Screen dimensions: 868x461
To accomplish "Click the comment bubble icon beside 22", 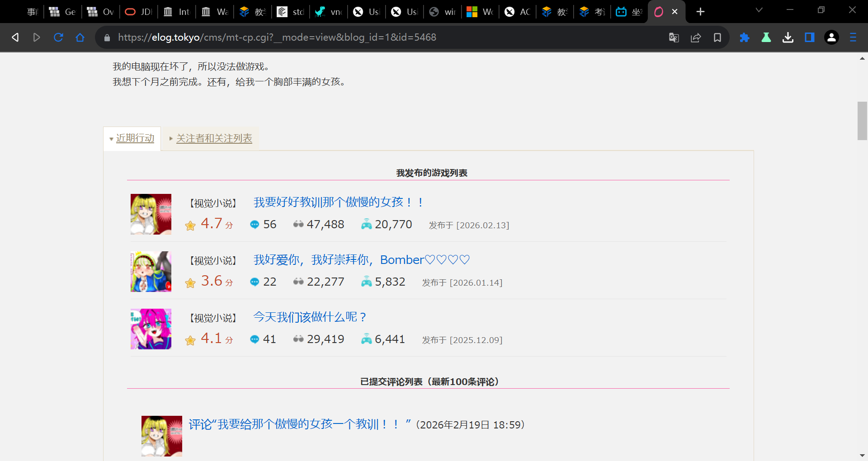I will 255,282.
